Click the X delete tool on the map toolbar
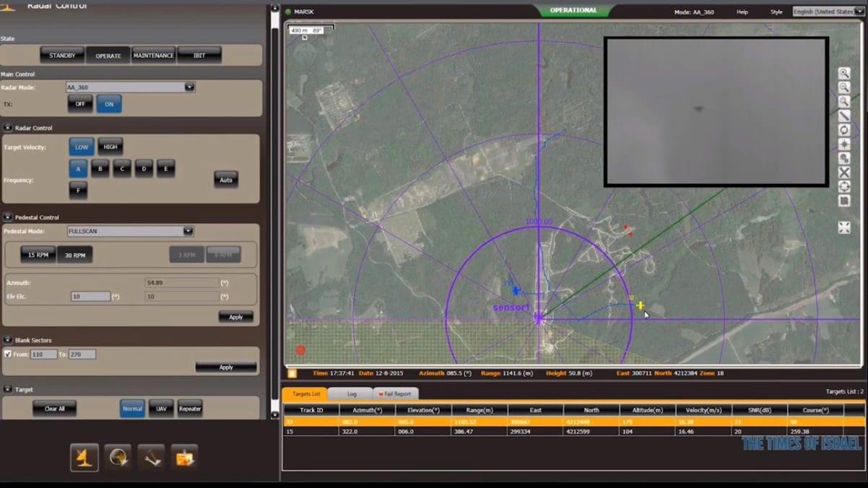 tap(843, 173)
